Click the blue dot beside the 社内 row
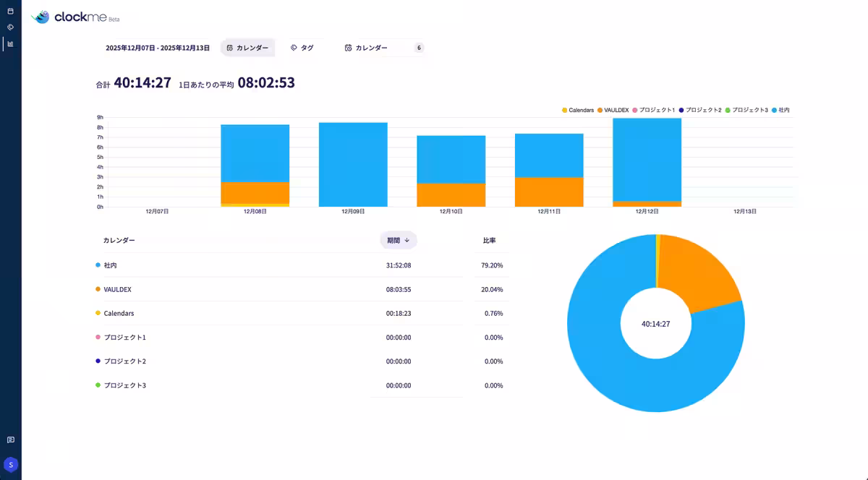This screenshot has width=868, height=480. click(98, 265)
